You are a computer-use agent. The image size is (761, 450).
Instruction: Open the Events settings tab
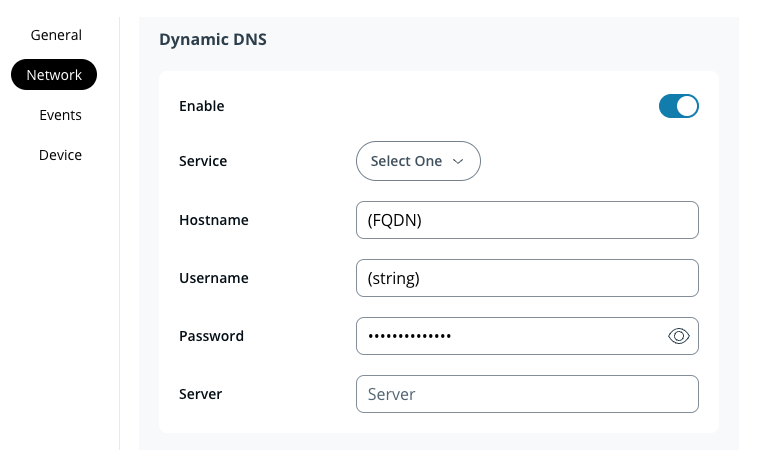click(60, 115)
